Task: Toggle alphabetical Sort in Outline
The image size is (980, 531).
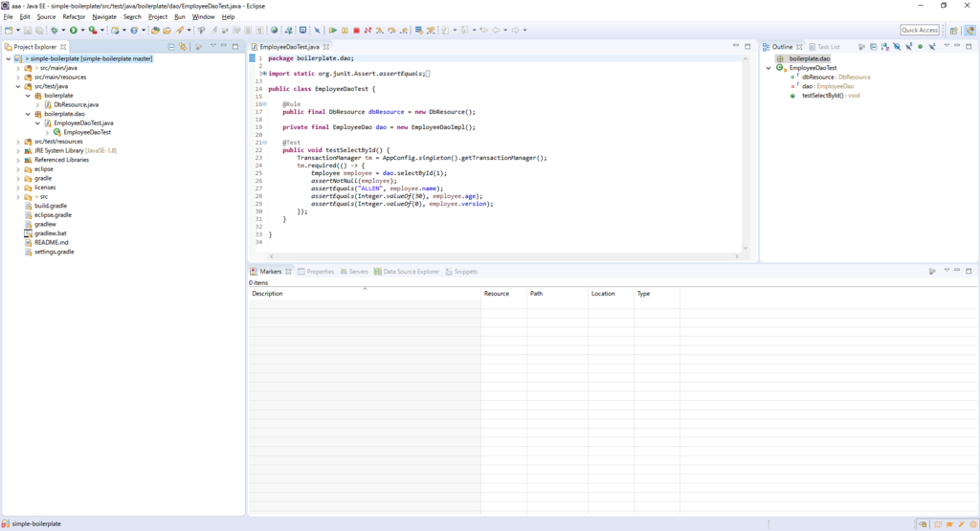Action: [885, 46]
